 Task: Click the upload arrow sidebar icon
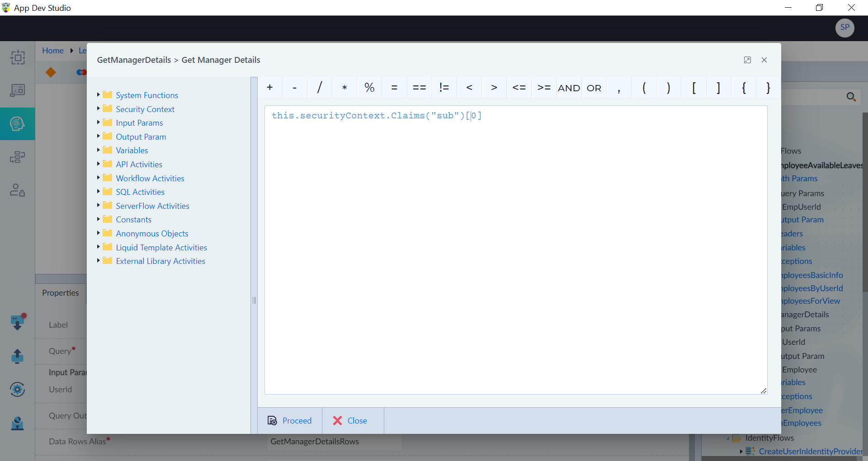[x=17, y=356]
